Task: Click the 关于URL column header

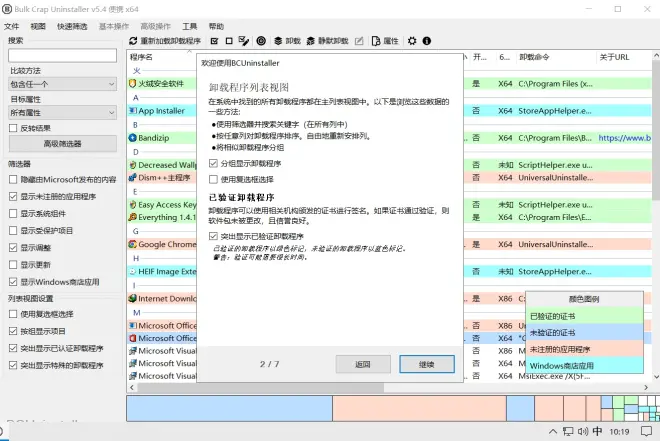Action: tap(614, 57)
